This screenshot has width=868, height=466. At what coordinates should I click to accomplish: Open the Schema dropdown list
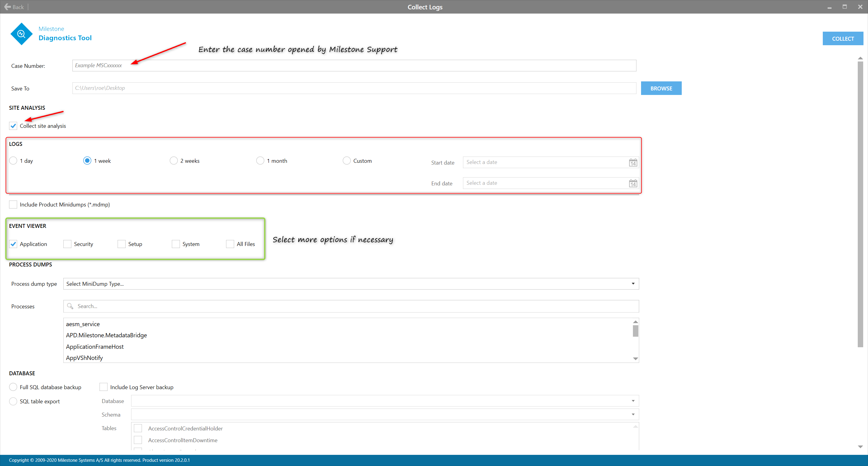click(x=633, y=414)
